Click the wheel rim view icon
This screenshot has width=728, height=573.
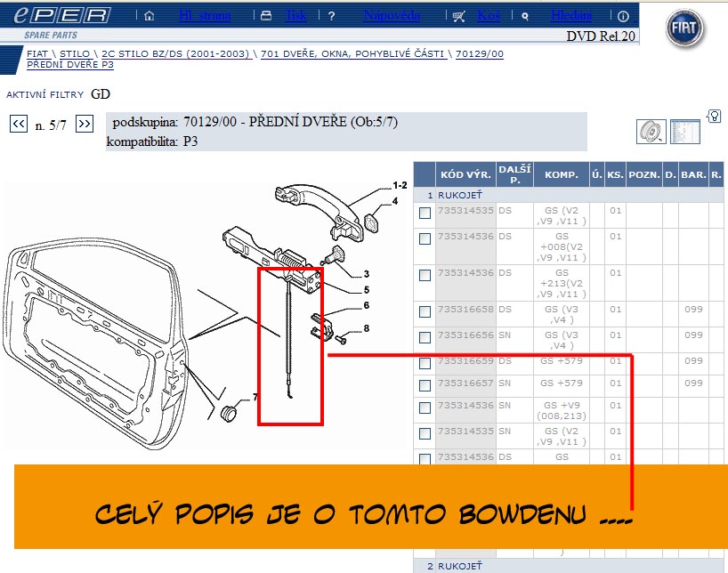[x=651, y=133]
